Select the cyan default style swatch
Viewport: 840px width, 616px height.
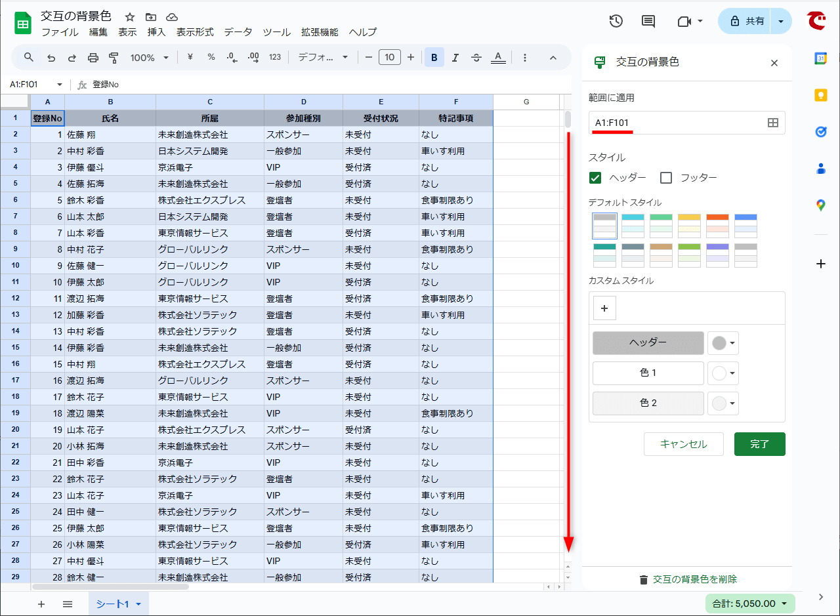(633, 226)
